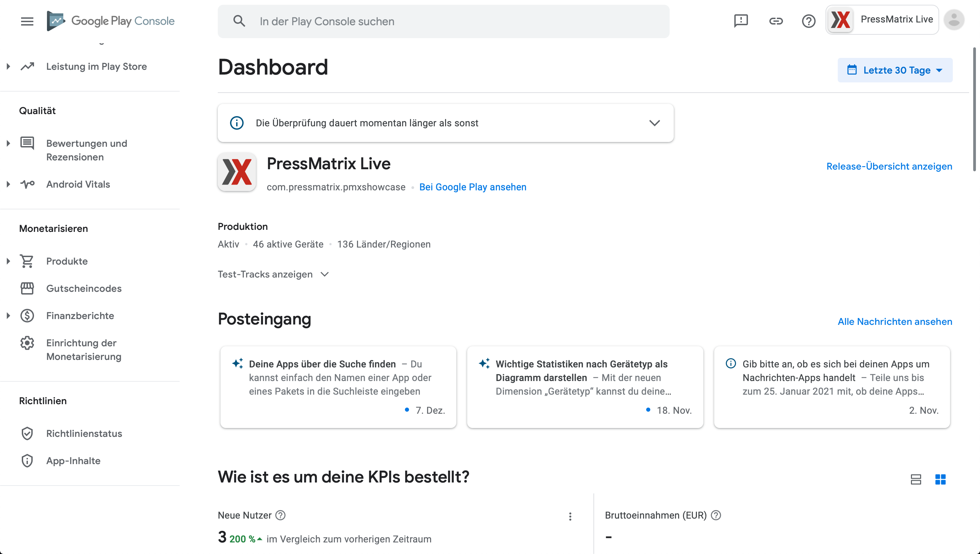This screenshot has height=554, width=980.
Task: Click 136 Länder/Regionen text
Action: click(383, 244)
